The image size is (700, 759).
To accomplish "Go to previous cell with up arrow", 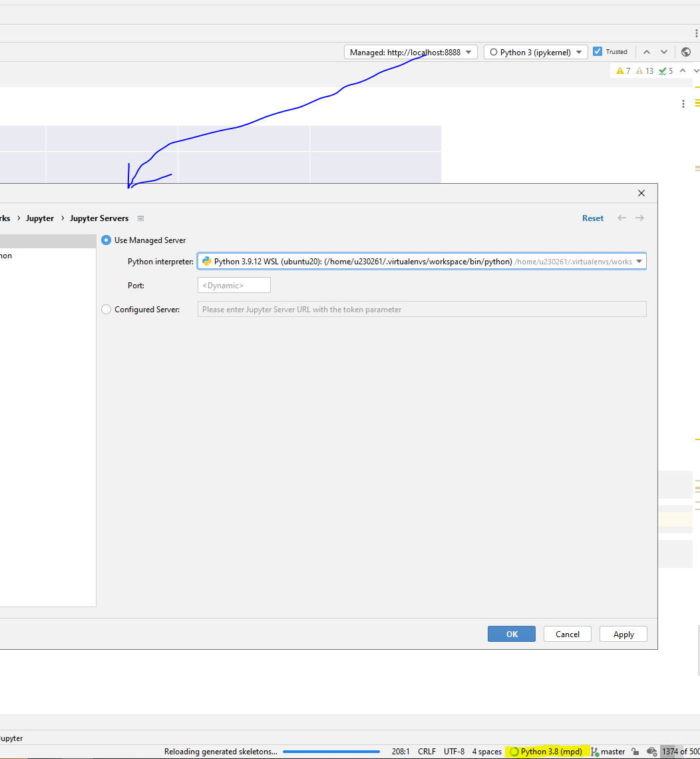I will coord(646,52).
